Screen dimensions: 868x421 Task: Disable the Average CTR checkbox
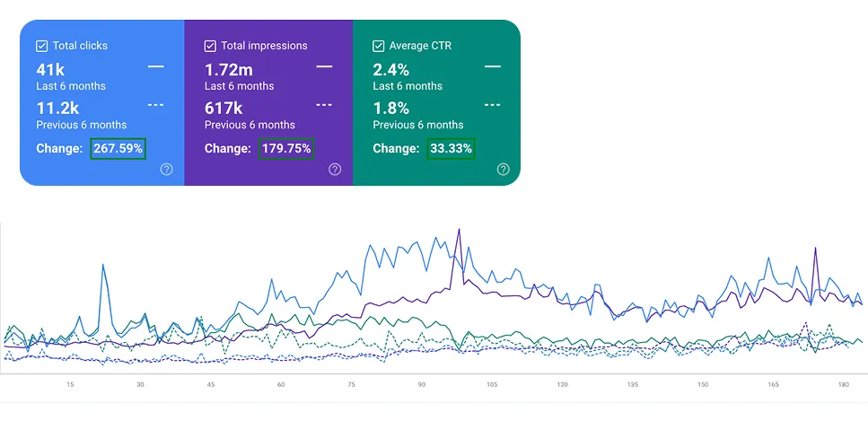378,46
